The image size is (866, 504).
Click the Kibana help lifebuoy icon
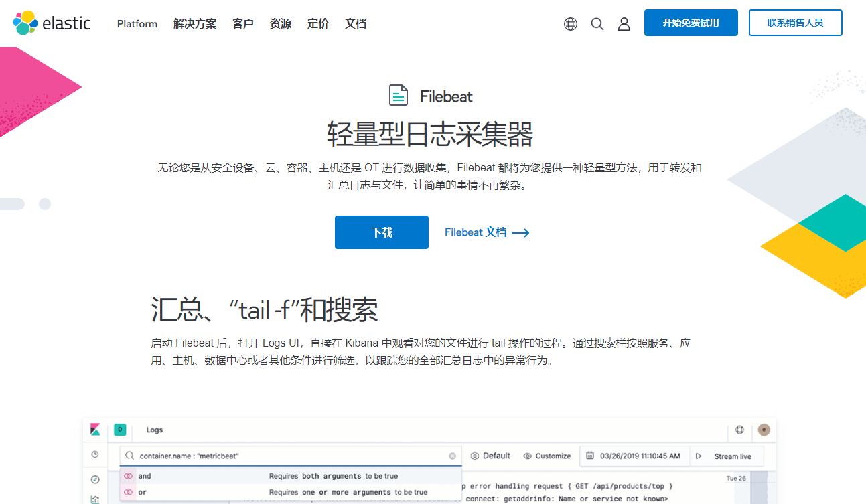point(740,430)
